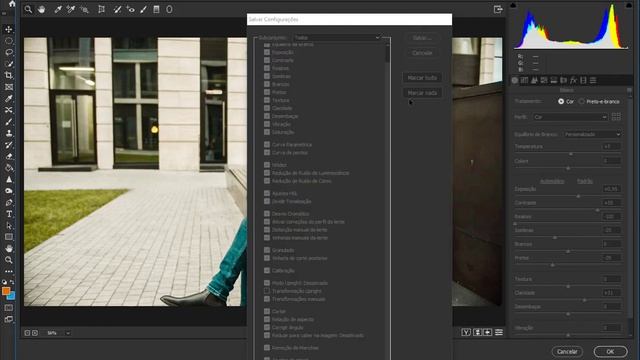640x360 pixels.
Task: Open the Basic tab panel
Action: [x=515, y=80]
